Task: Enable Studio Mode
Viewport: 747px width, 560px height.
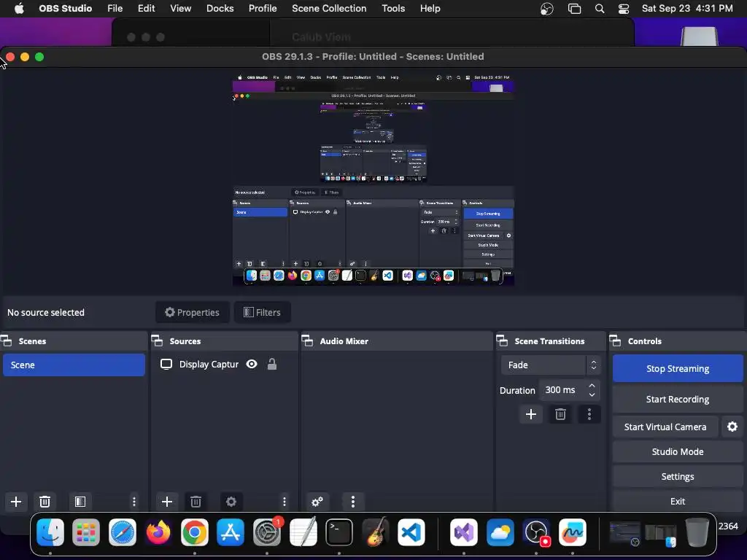Action: [x=678, y=451]
